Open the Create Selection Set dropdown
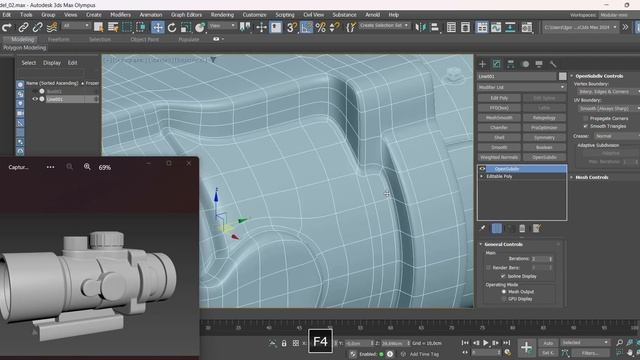 click(x=384, y=25)
